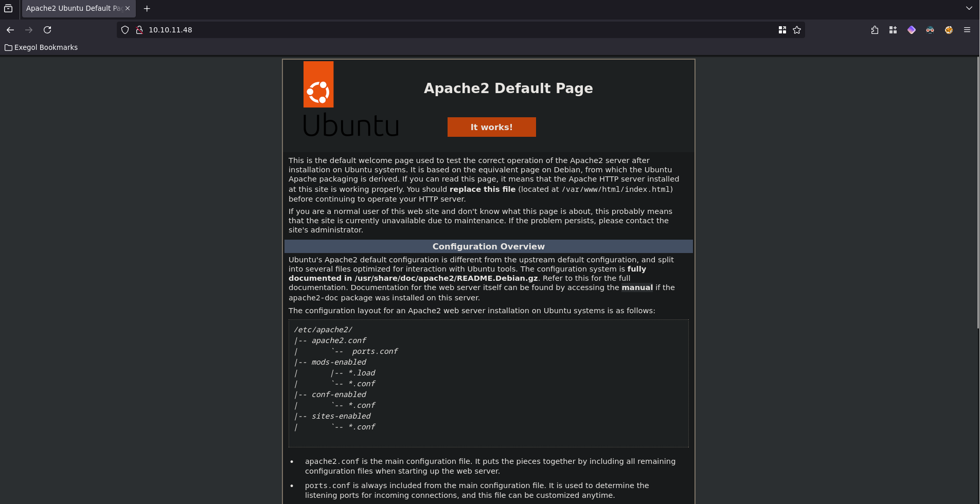Click *.load in the config tree
This screenshot has width=980, height=504.
[362, 373]
